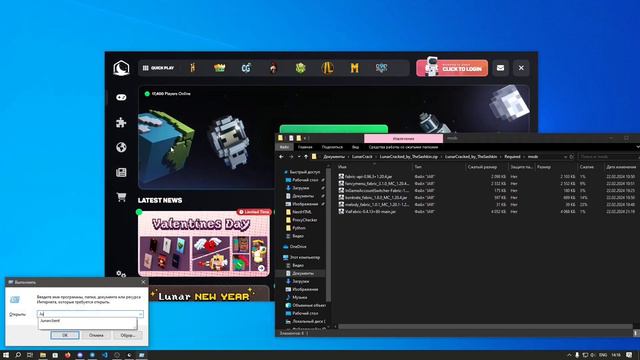
Task: Open the Вид ribbon tab
Action: 356,147
